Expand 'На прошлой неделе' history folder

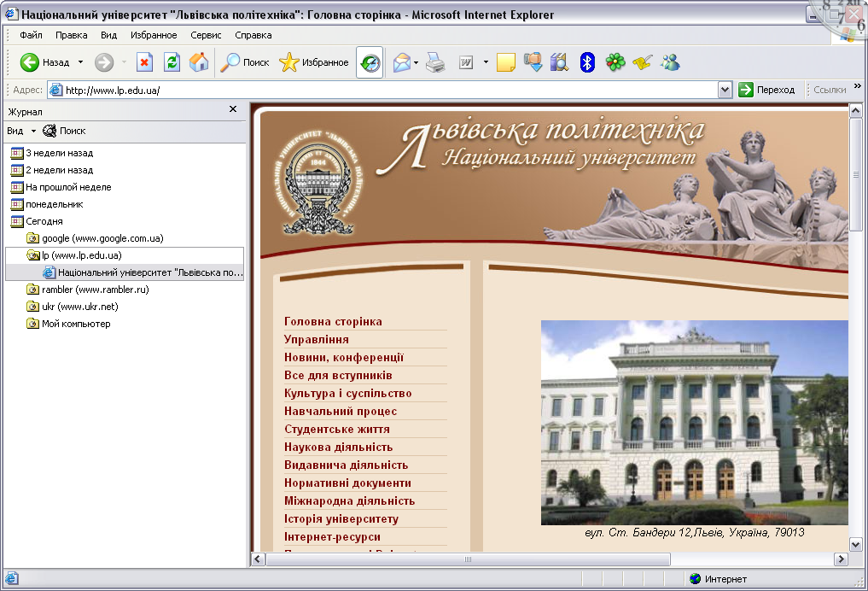tap(61, 187)
